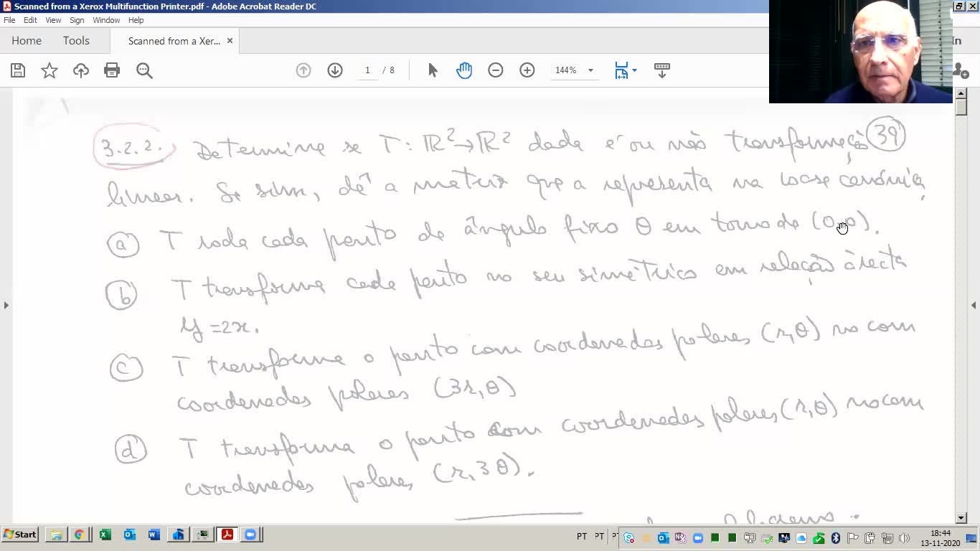
Task: Open the Windows Start button
Action: coord(20,534)
